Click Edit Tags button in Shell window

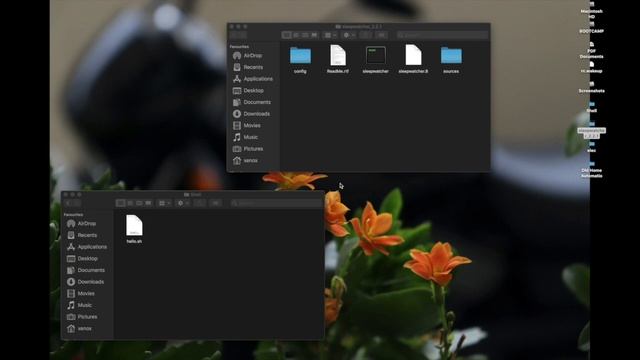click(x=216, y=203)
